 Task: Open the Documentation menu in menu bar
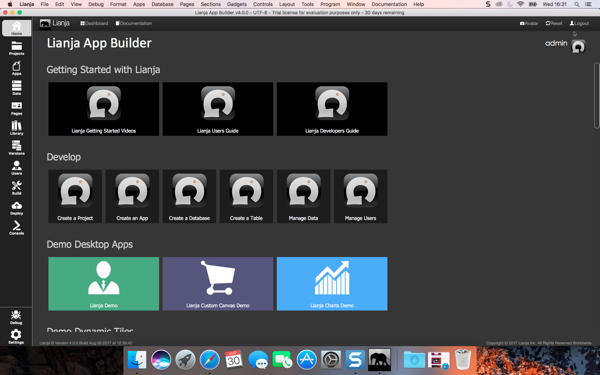point(389,4)
